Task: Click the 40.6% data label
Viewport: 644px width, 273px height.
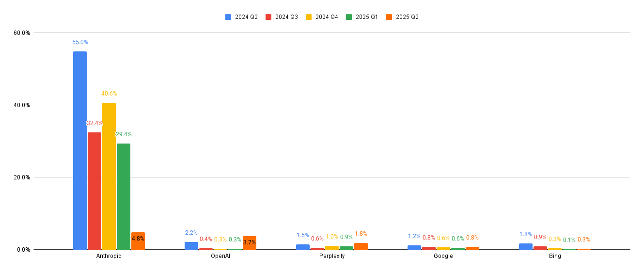Action: [x=109, y=94]
